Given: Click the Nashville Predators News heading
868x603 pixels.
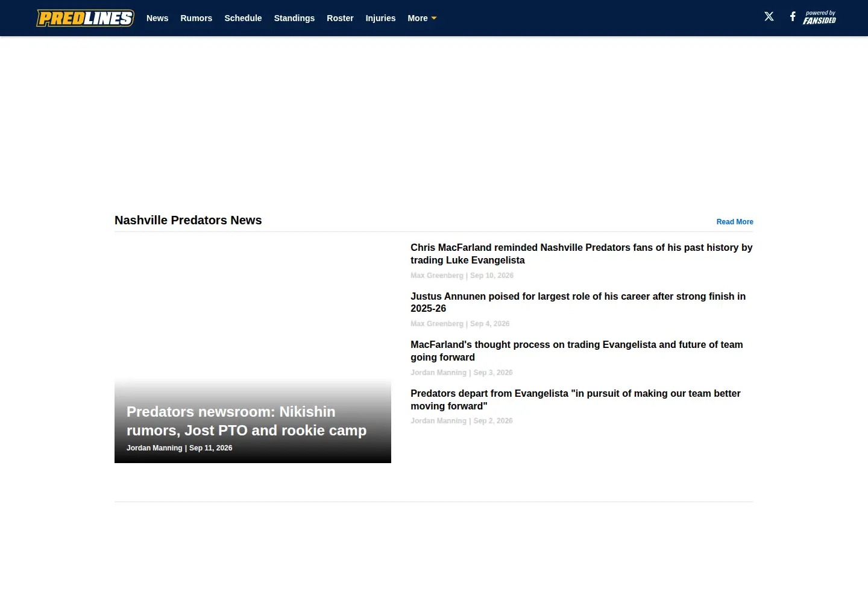Looking at the screenshot, I should (188, 220).
